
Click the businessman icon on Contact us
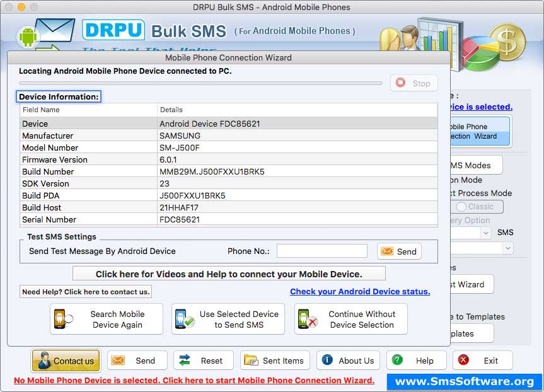pyautogui.click(x=44, y=360)
